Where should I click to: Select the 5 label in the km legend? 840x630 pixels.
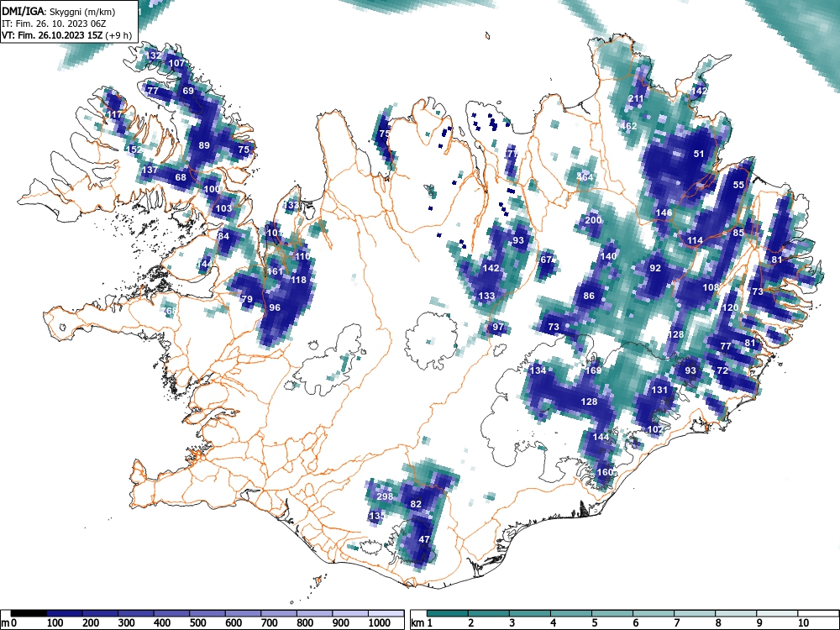[595, 622]
